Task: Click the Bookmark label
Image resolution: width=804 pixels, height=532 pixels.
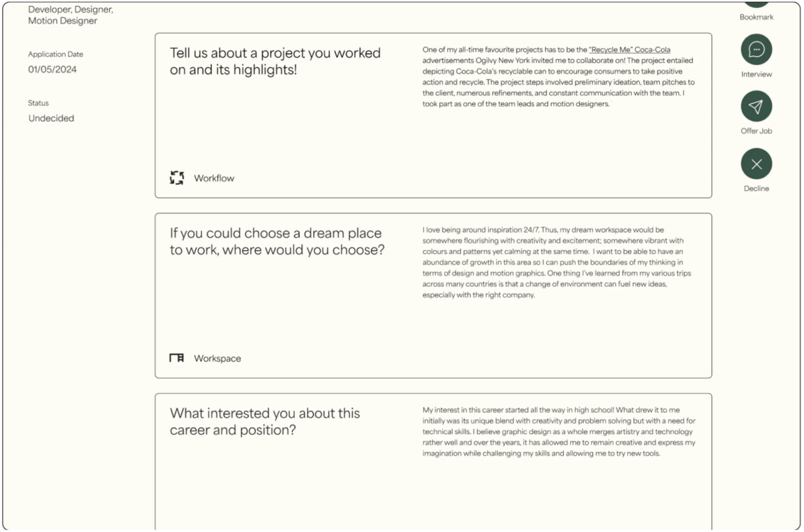Action: 756,17
